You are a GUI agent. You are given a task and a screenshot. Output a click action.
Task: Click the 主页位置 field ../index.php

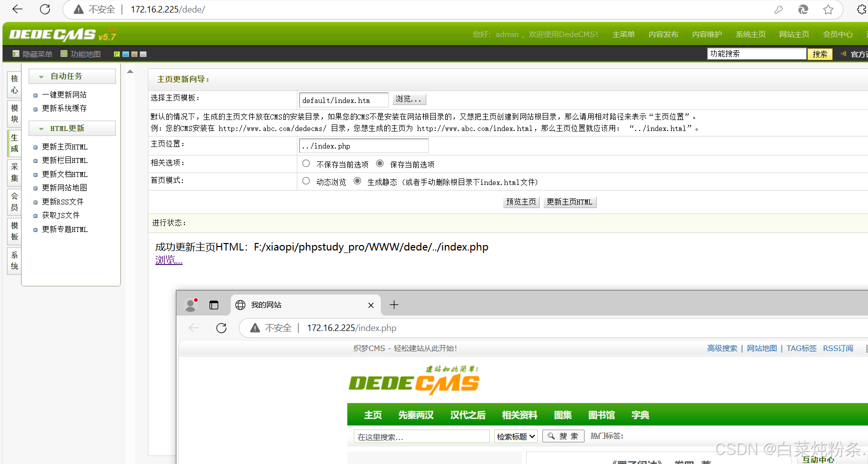(x=364, y=145)
